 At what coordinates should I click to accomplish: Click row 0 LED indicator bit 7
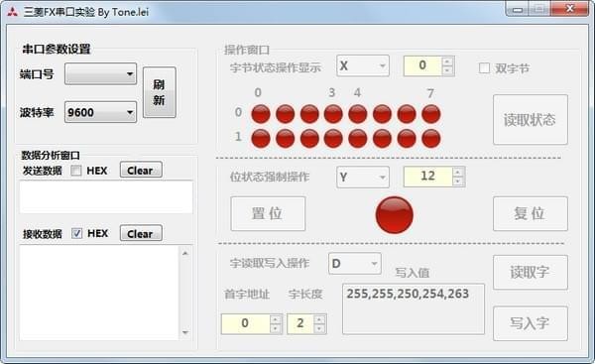431,114
